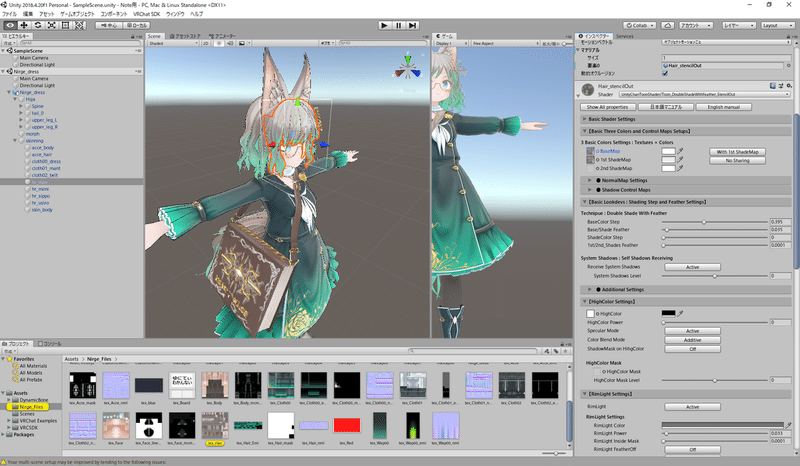Click Show All properties button
Screen dimensions: 800x466
[607, 107]
